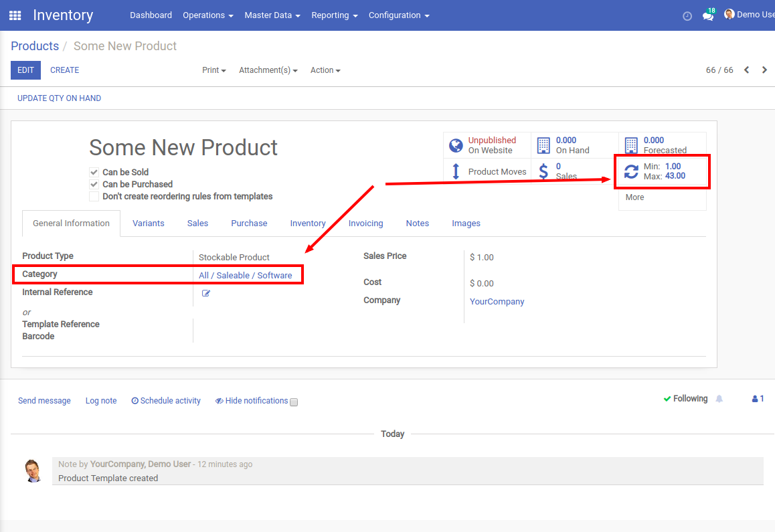Click the globe icon for website publishing

[456, 145]
